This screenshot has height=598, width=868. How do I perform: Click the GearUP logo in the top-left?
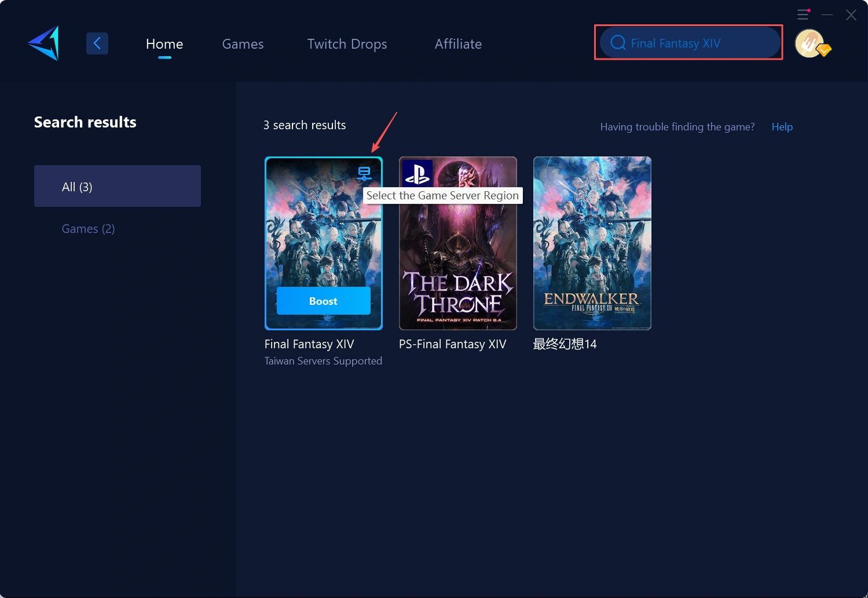44,43
